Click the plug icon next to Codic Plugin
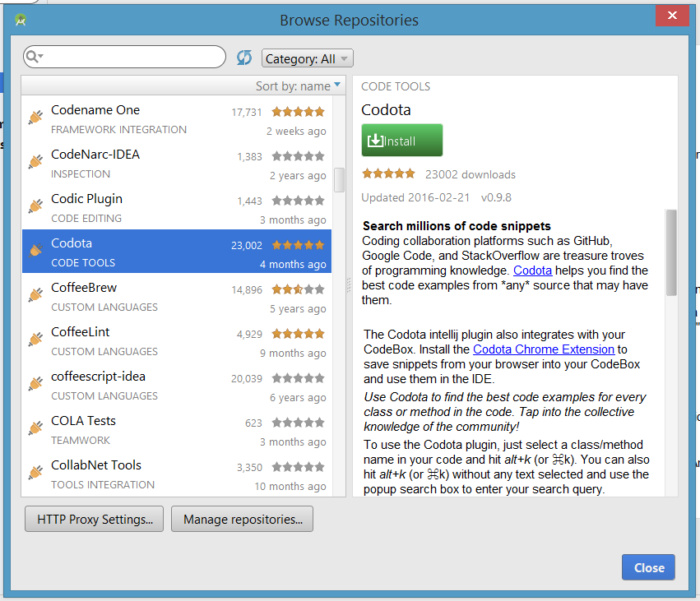This screenshot has height=601, width=700. pos(36,206)
